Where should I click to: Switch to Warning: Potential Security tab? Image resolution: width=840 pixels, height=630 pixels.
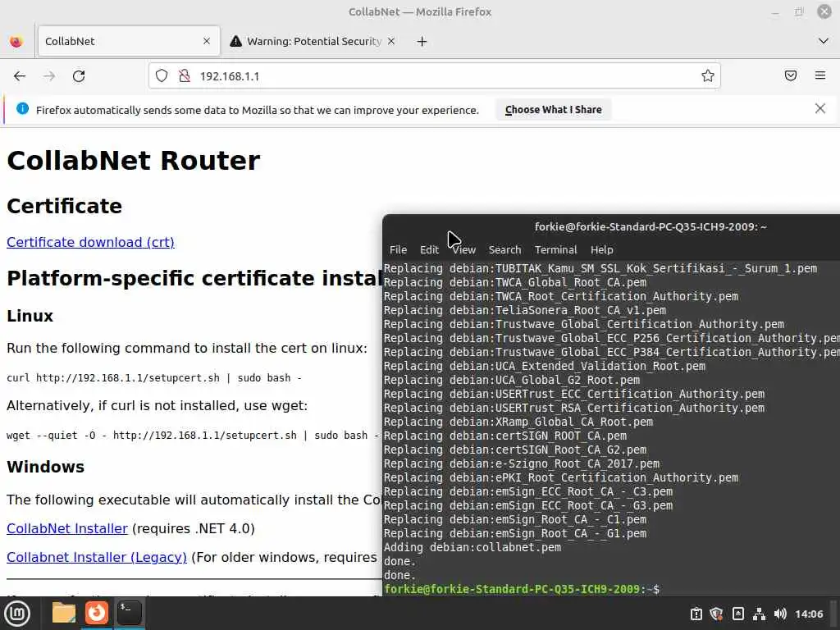click(313, 41)
